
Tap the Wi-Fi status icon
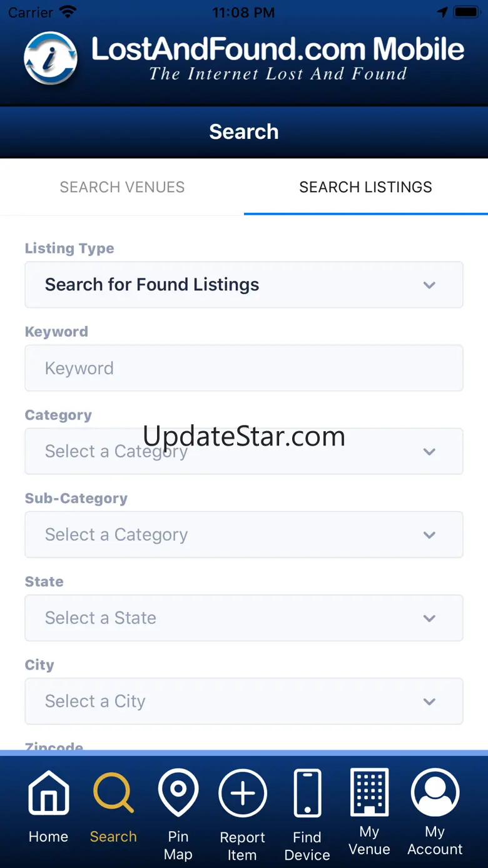(x=67, y=12)
